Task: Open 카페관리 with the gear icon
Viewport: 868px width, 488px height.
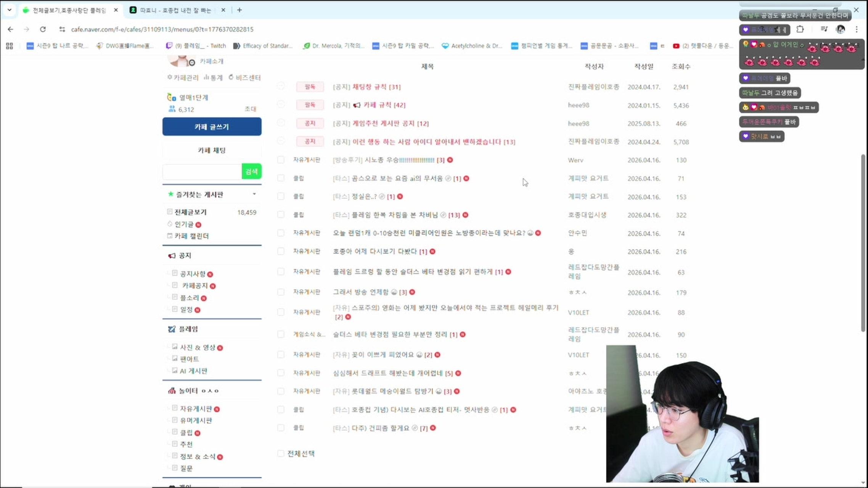Action: tap(169, 77)
